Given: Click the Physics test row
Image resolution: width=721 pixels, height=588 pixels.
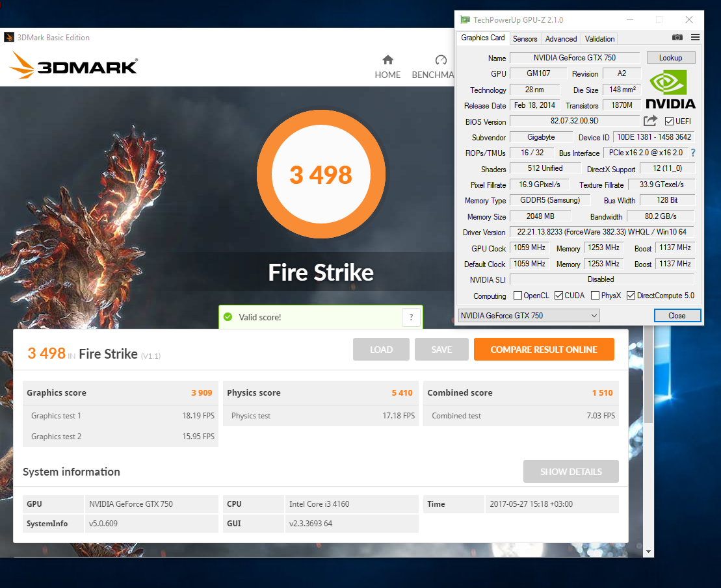Looking at the screenshot, I should coord(321,416).
